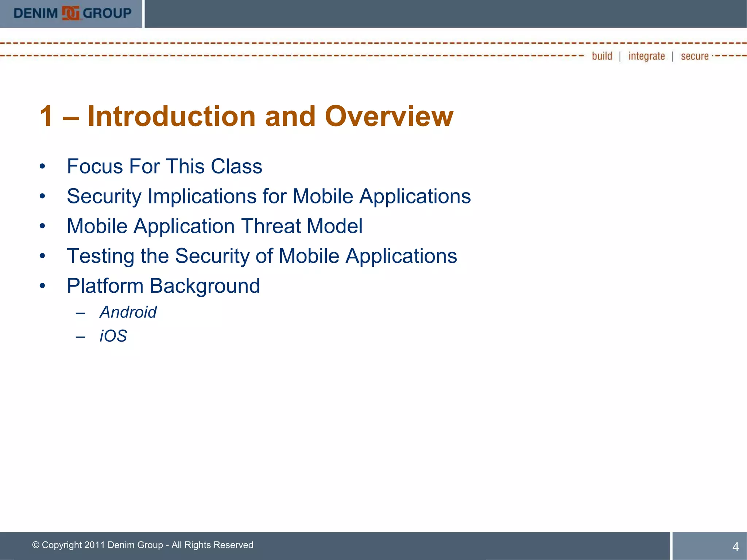Click the bullet dot before Focus

[x=43, y=167]
